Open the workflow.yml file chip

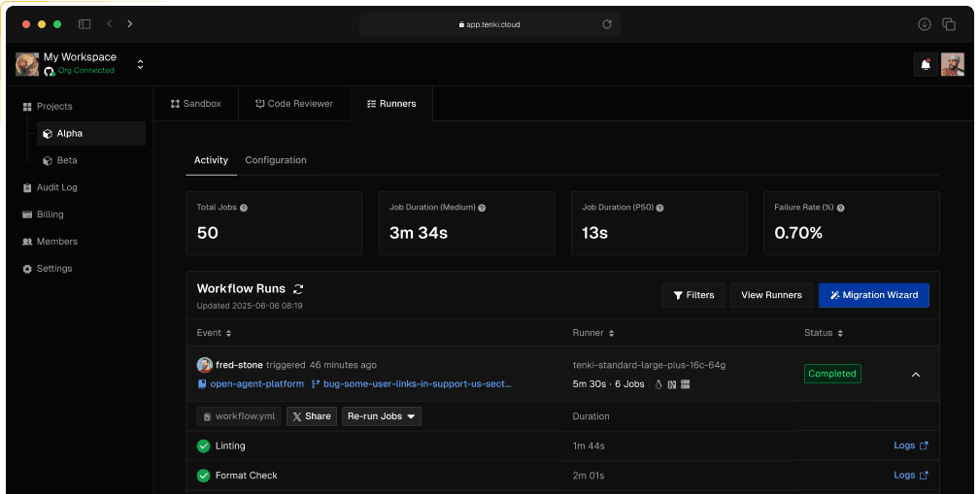tap(239, 416)
